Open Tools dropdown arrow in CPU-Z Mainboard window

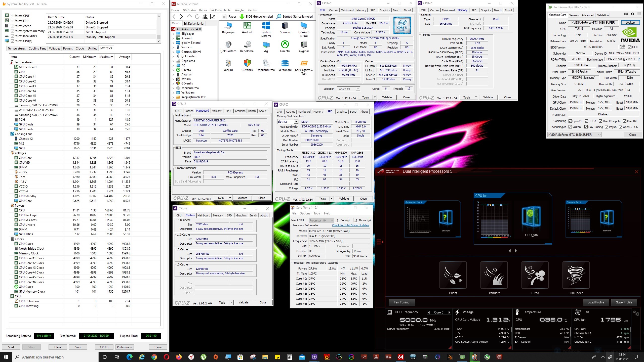pos(230,198)
